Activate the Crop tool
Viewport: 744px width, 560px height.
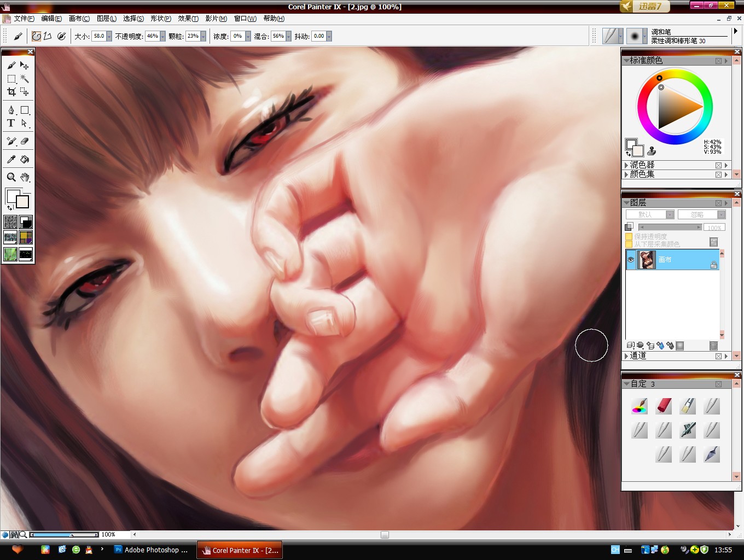pos(11,92)
